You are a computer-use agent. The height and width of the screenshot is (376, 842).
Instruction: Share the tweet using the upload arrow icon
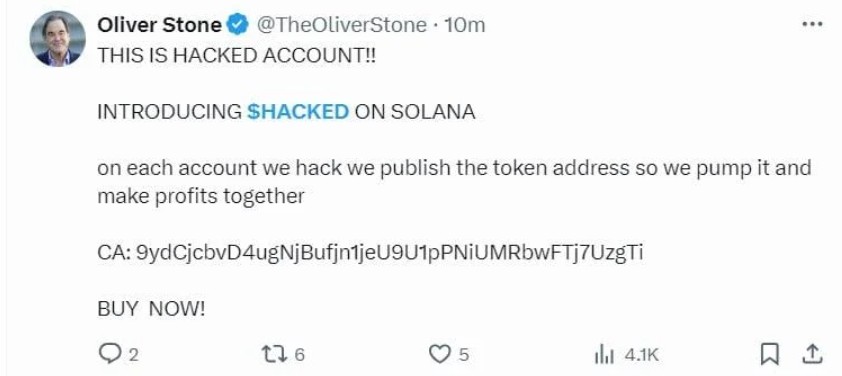point(812,353)
